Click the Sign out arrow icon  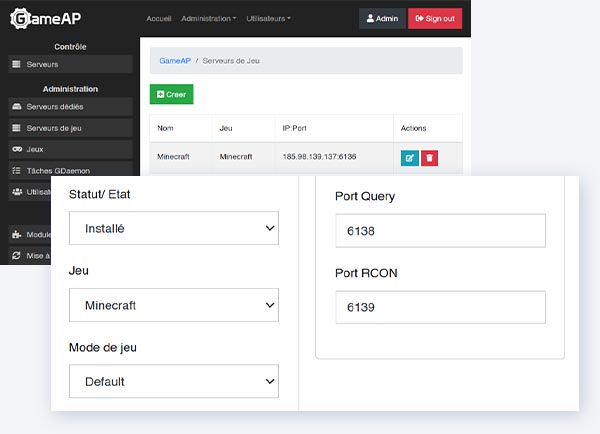click(x=419, y=18)
